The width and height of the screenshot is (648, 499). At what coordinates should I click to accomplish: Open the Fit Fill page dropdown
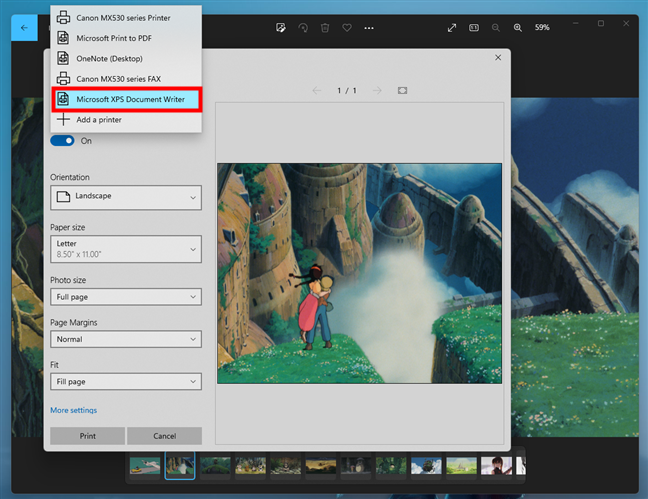(x=126, y=382)
